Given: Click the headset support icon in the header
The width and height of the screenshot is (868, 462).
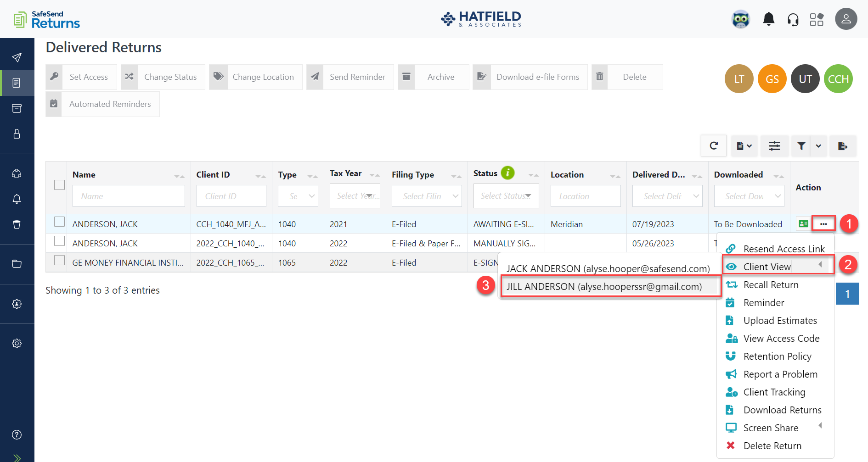Looking at the screenshot, I should (x=793, y=19).
